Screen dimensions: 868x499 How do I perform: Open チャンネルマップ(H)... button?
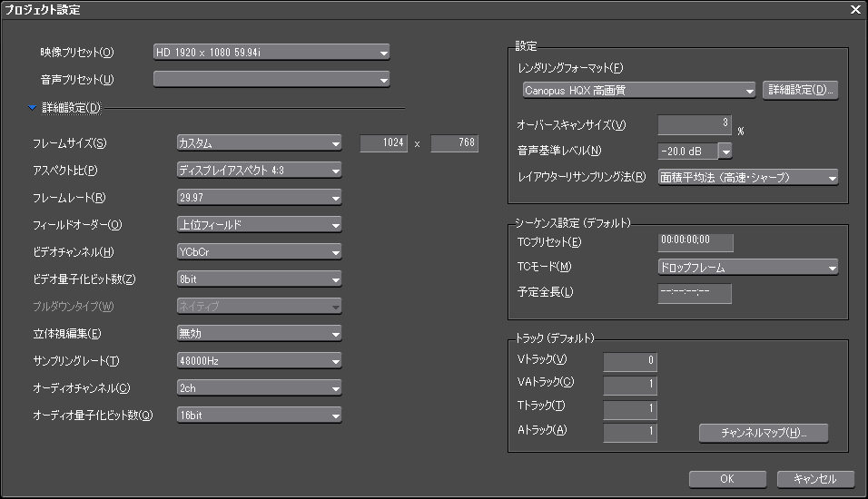[x=764, y=433]
